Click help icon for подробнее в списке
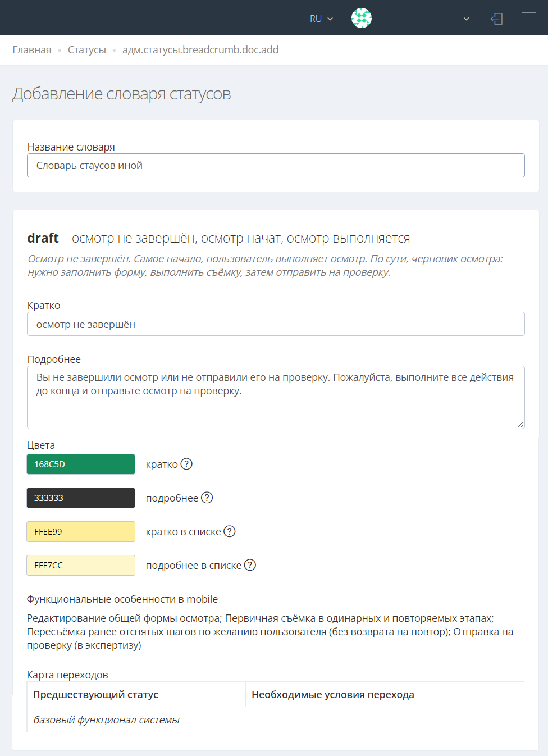The width and height of the screenshot is (548, 756). pos(250,565)
